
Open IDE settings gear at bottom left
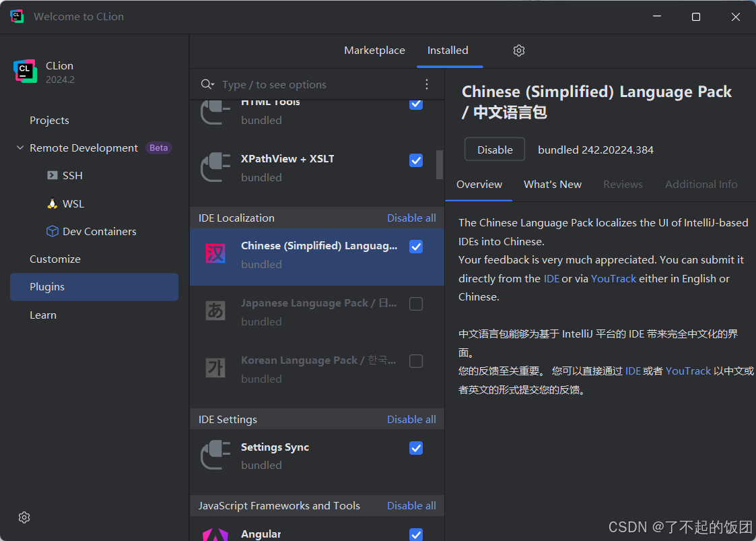coord(24,517)
